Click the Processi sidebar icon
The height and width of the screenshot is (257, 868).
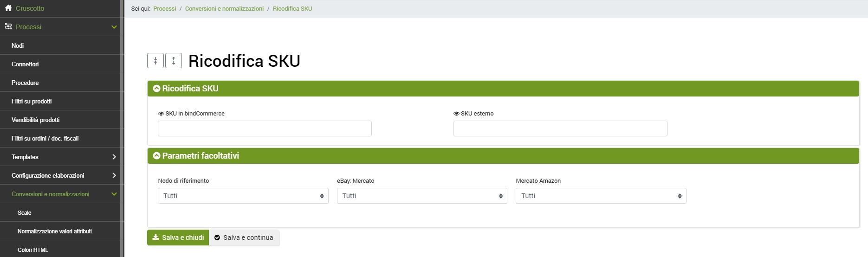[8, 27]
